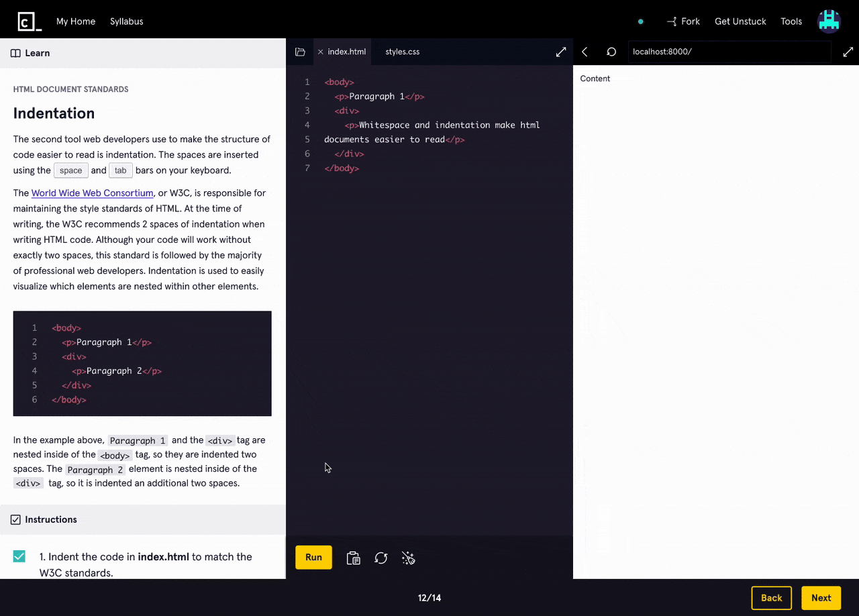Screen dimensions: 859x616
Task: Open the Get Unstuck menu
Action: point(740,21)
